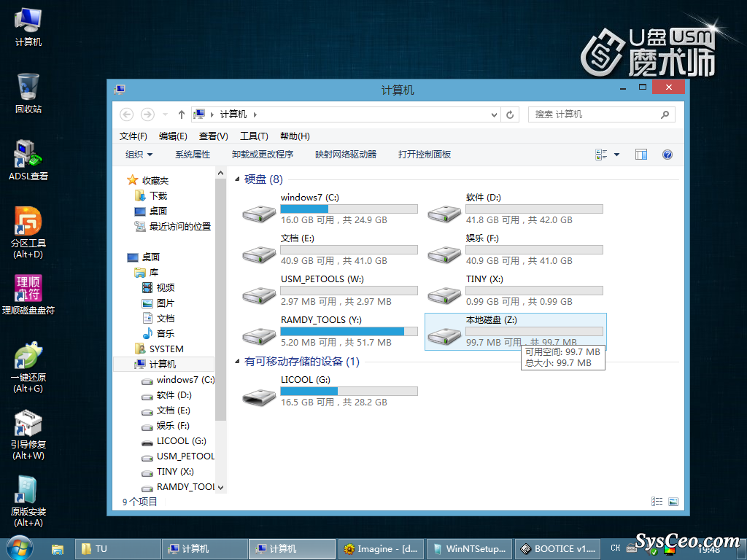Switch to TU taskbar window
Viewport: 747px width, 560px height.
(117, 549)
